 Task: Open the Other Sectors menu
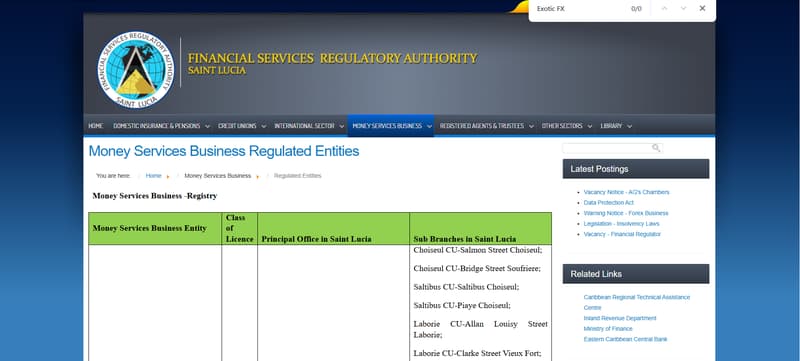click(x=567, y=126)
